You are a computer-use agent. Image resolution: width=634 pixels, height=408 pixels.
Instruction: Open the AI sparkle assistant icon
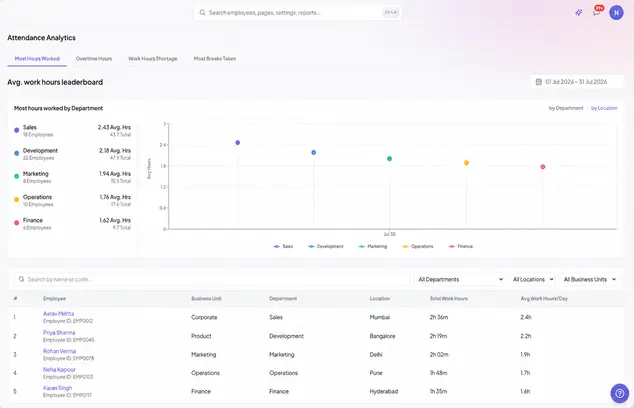579,13
